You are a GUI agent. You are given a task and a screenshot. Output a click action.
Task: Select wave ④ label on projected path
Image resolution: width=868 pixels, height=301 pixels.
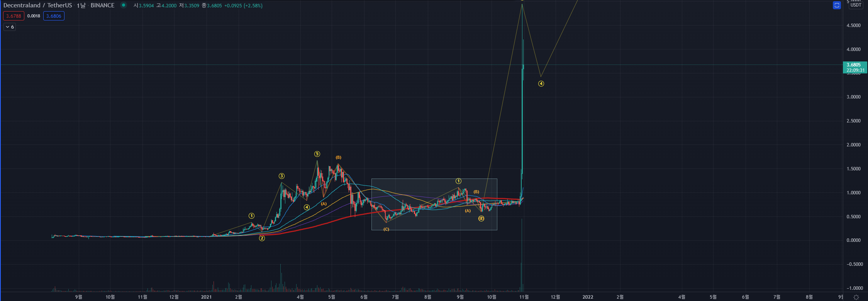click(x=541, y=83)
